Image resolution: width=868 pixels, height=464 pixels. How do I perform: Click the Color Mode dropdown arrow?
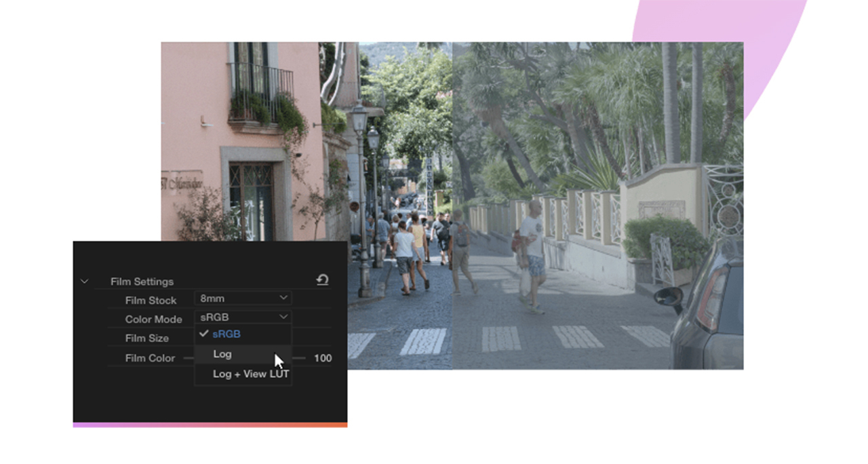coord(282,317)
